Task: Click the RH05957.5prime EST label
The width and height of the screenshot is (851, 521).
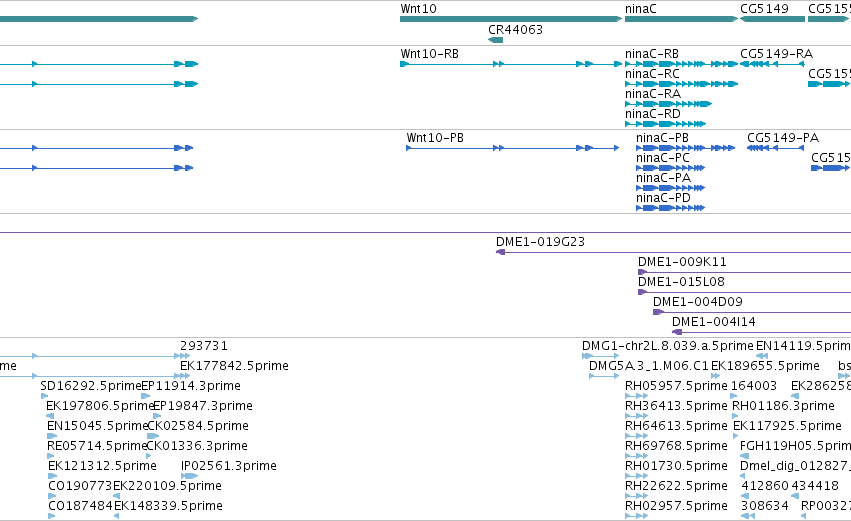Action: point(676,386)
